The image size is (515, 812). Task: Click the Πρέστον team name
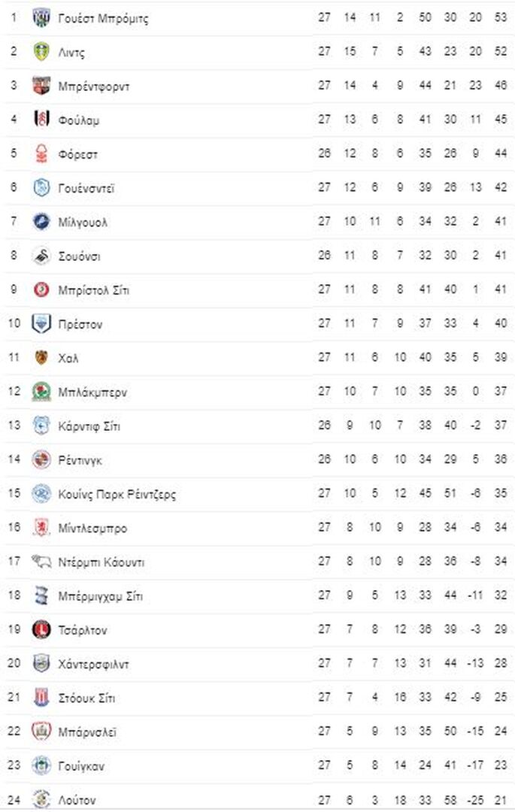(x=80, y=325)
